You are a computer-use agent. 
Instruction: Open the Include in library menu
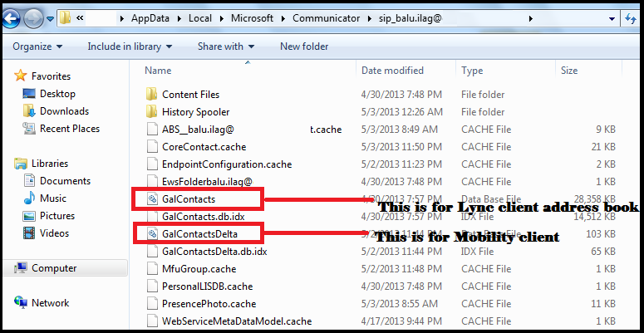(x=130, y=47)
